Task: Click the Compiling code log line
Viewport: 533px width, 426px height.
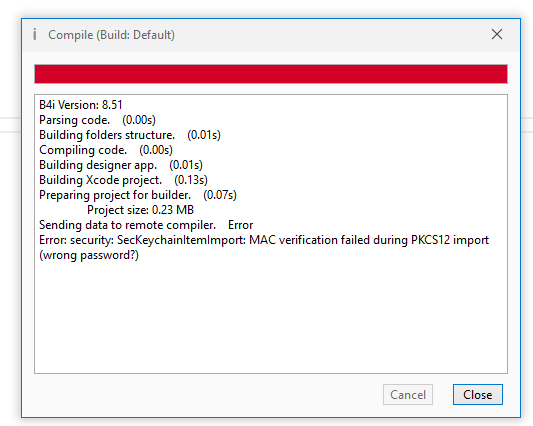Action: tap(106, 150)
